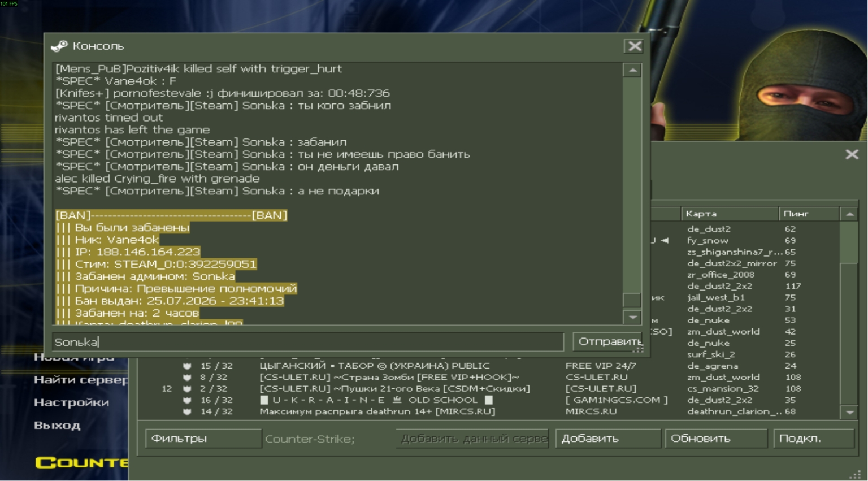
Task: Open Найти сервер menu item
Action: click(81, 380)
